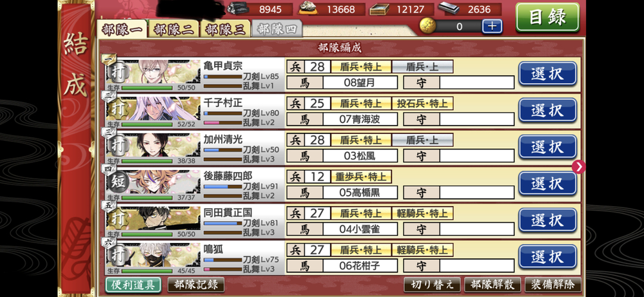The width and height of the screenshot is (644, 297).
Task: Open 便利道具 convenience items
Action: pos(133,285)
